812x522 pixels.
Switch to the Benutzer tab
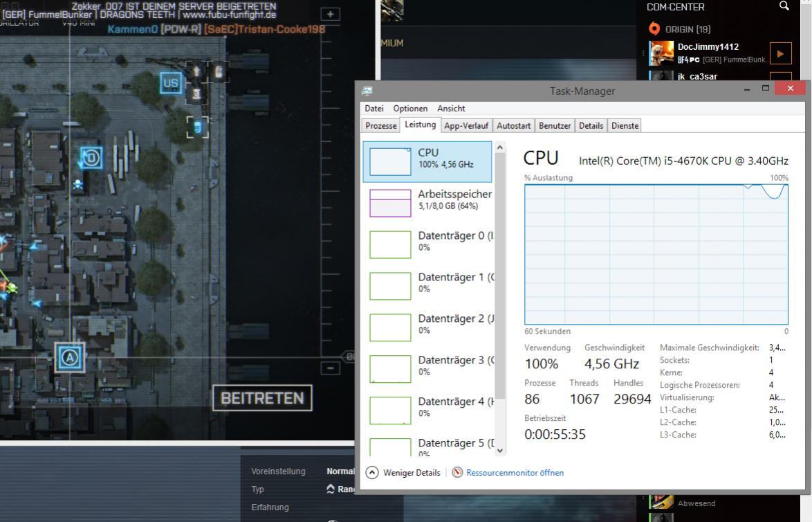tap(555, 125)
